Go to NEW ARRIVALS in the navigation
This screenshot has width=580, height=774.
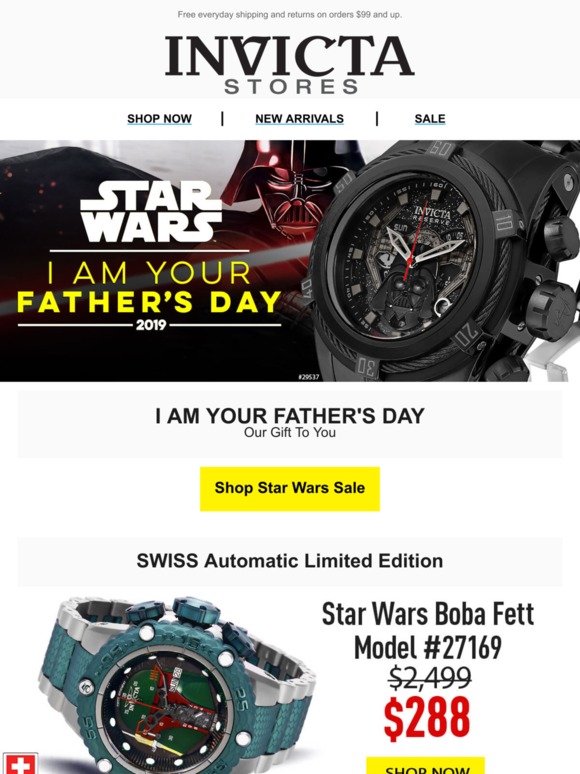point(299,119)
